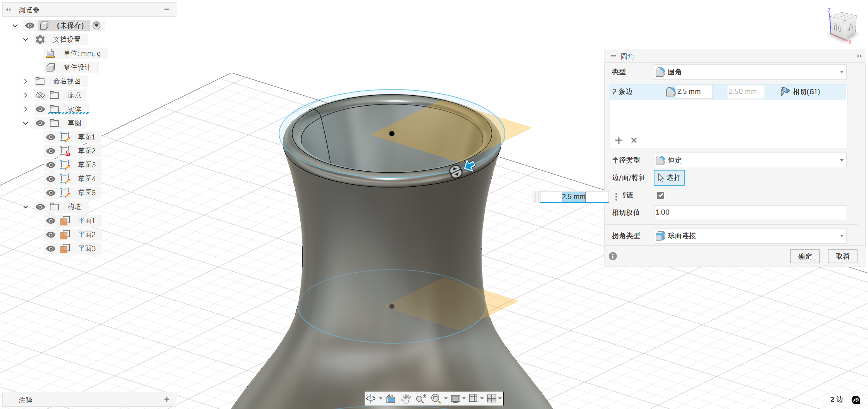
Task: Collapse the 文档设置 node
Action: [26, 40]
